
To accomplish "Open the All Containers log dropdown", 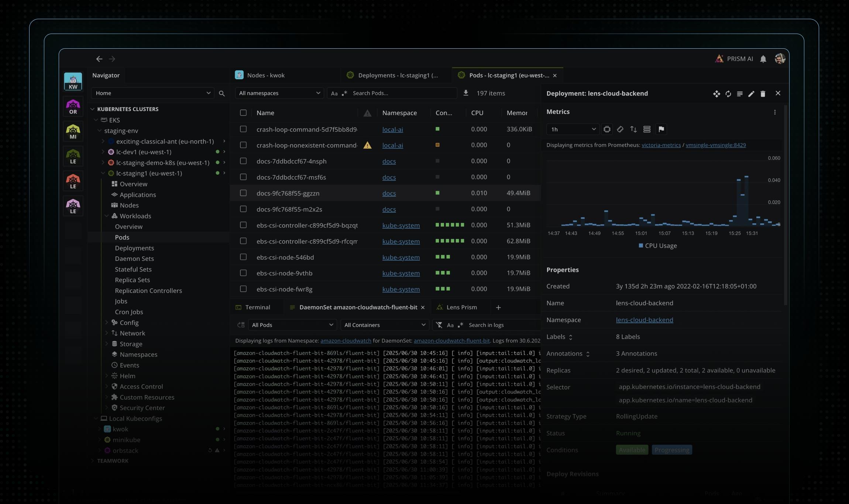I will pos(385,325).
